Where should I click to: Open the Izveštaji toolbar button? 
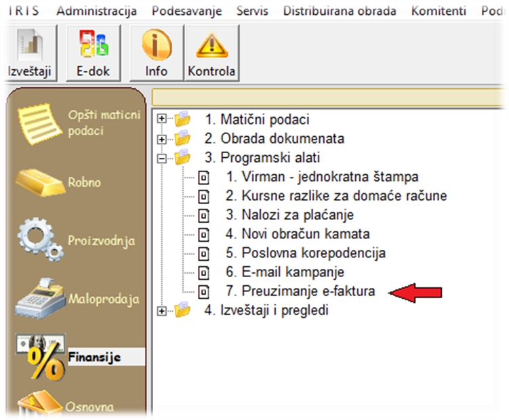30,53
